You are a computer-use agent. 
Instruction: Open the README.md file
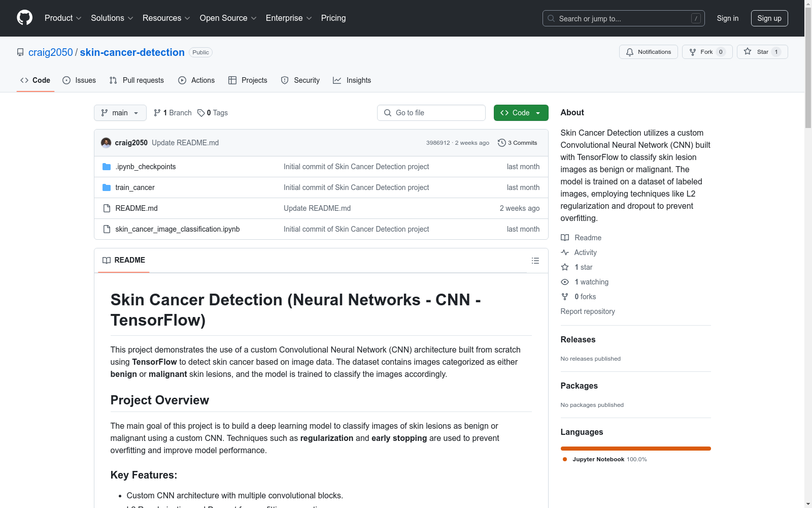point(137,208)
